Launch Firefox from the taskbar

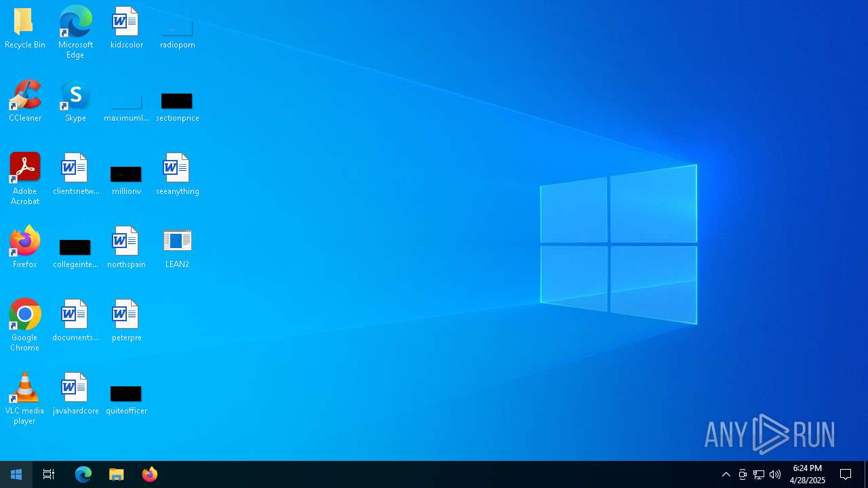coord(150,474)
